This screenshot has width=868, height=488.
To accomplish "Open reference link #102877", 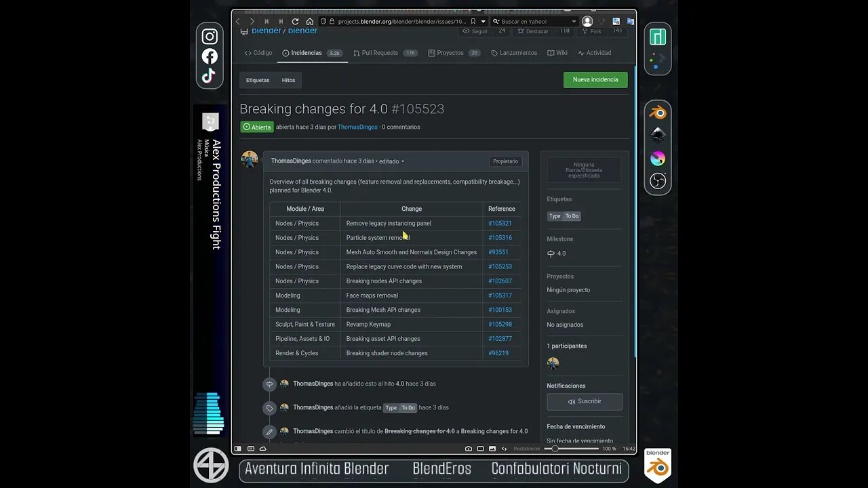I will click(500, 339).
